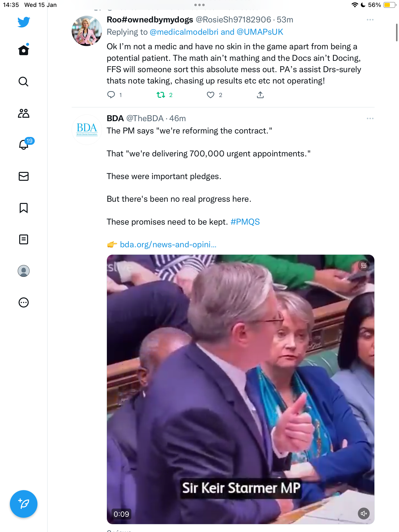Play the Sir Keir Starmer MP video
The height and width of the screenshot is (532, 399).
click(x=241, y=389)
